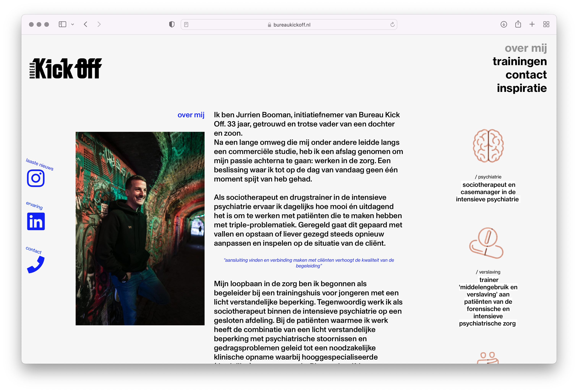Go to the contact page in navigation
Image resolution: width=578 pixels, height=392 pixels.
(x=526, y=75)
